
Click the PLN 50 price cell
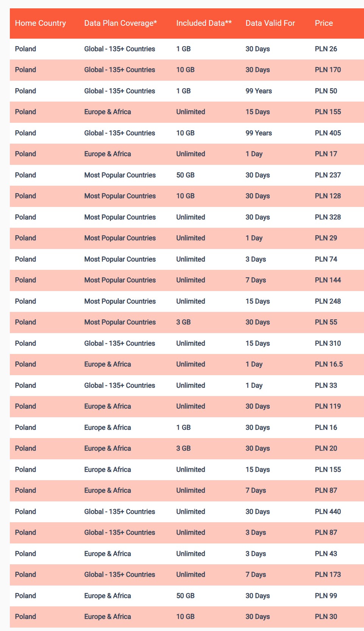[x=326, y=91]
